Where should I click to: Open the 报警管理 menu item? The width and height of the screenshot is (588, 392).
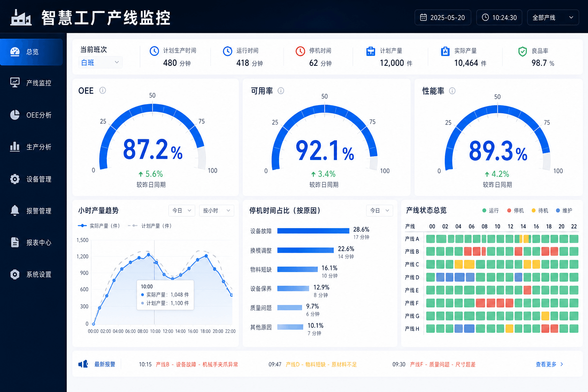31,211
